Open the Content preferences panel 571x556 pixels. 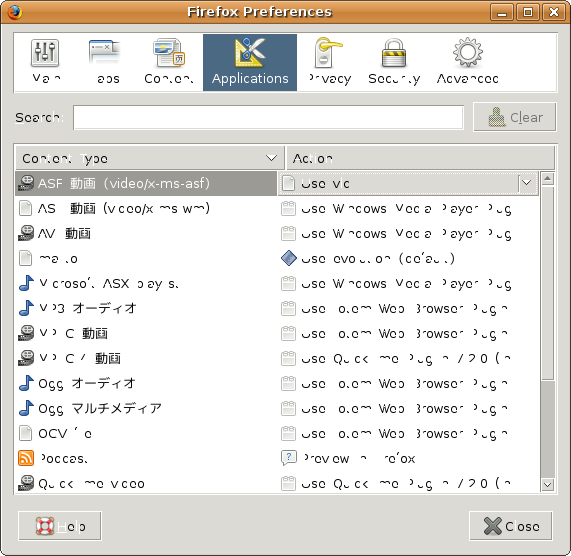click(169, 62)
